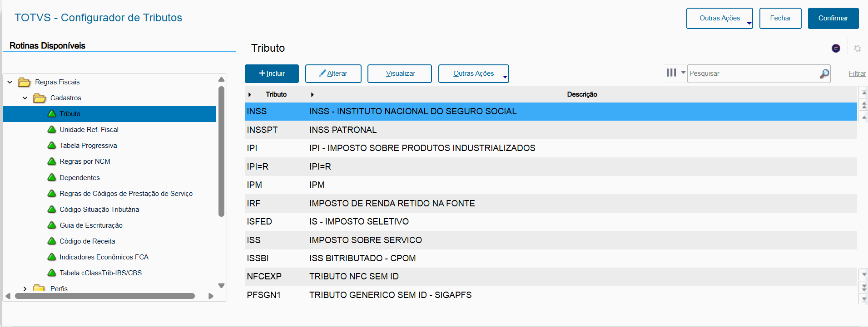Click the Filtrar link
The image size is (868, 327).
point(857,73)
